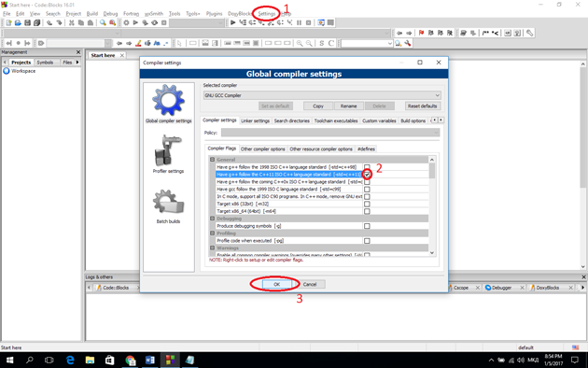Image resolution: width=588 pixels, height=368 pixels.
Task: Enable Produce debugging symbols -g
Action: [367, 226]
